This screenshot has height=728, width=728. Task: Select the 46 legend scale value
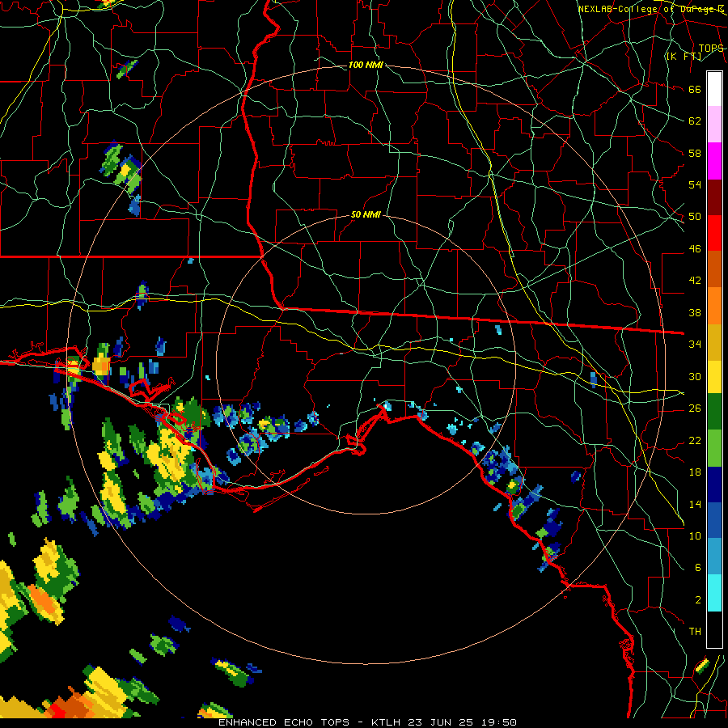tap(695, 248)
